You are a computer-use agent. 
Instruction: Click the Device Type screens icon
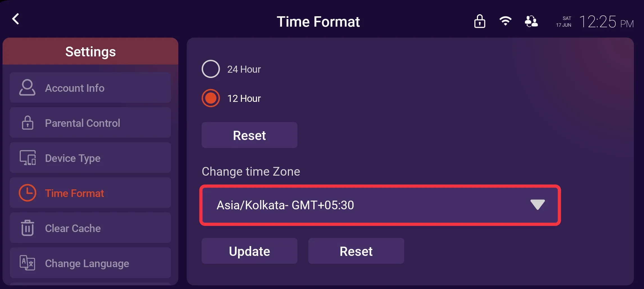(x=27, y=158)
